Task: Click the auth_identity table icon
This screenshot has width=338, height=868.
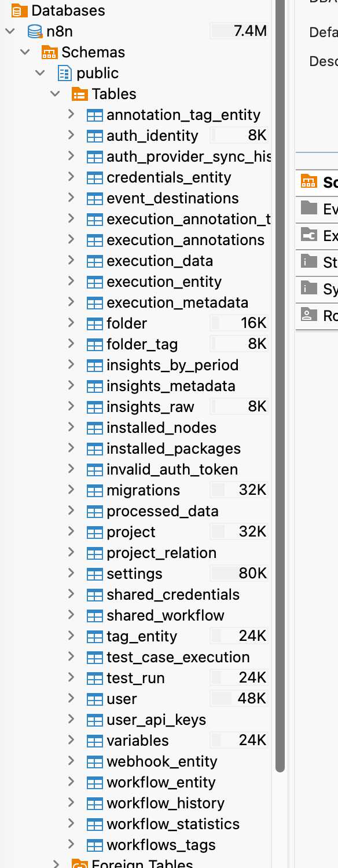Action: [94, 136]
